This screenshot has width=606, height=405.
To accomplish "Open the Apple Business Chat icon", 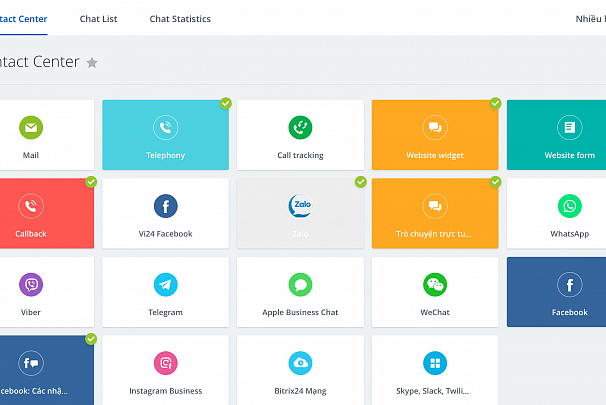I will coord(300,285).
